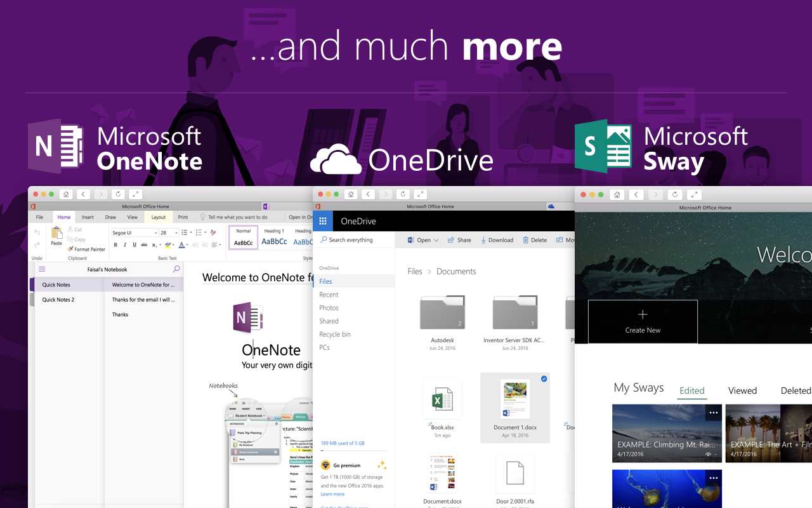The width and height of the screenshot is (812, 508).
Task: Open the highlight color dropdown arrow
Action: (x=174, y=245)
